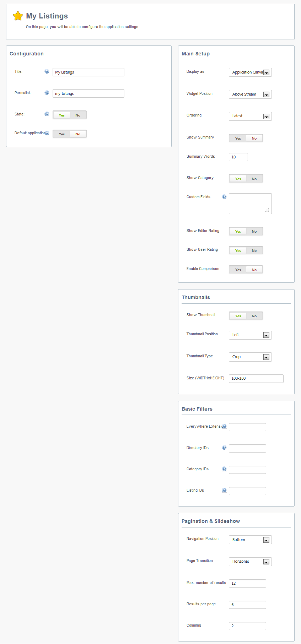Turn on Enable Comparison with Yes
The width and height of the screenshot is (301, 644).
click(238, 270)
